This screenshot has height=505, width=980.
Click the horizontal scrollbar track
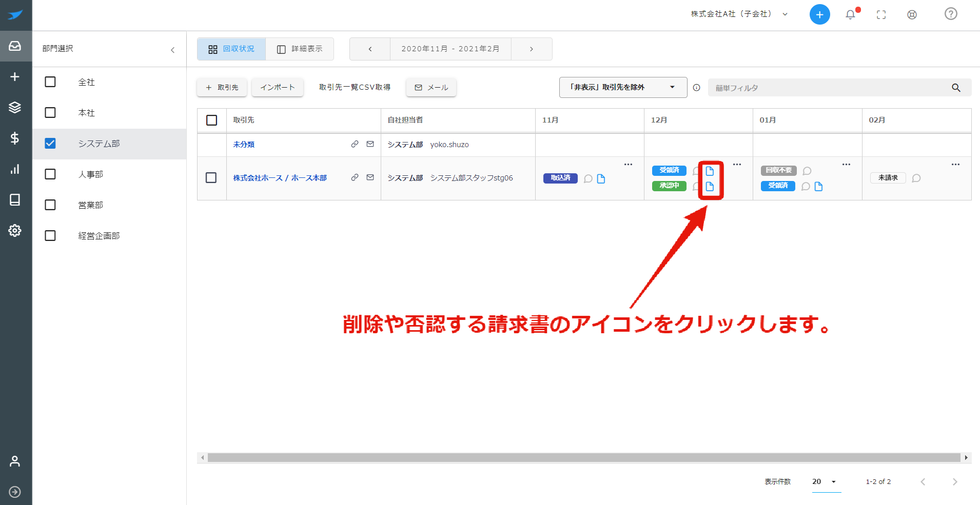[x=584, y=457]
